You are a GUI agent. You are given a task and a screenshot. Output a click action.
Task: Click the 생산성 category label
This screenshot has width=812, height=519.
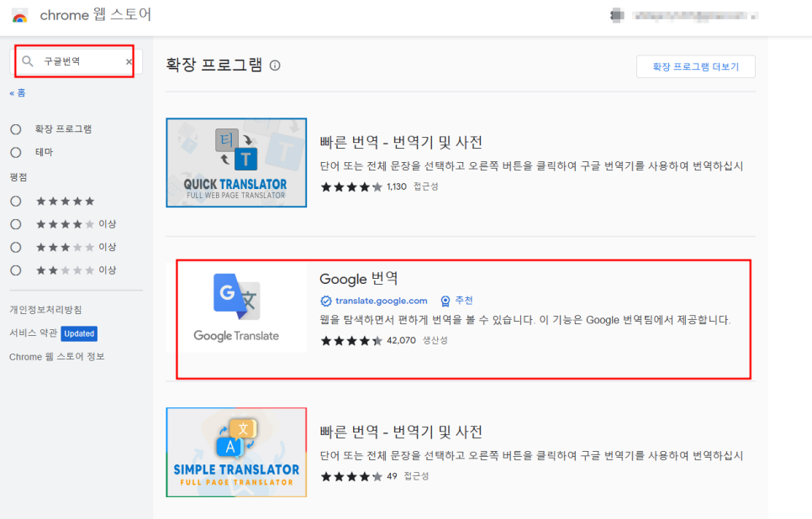tap(435, 340)
